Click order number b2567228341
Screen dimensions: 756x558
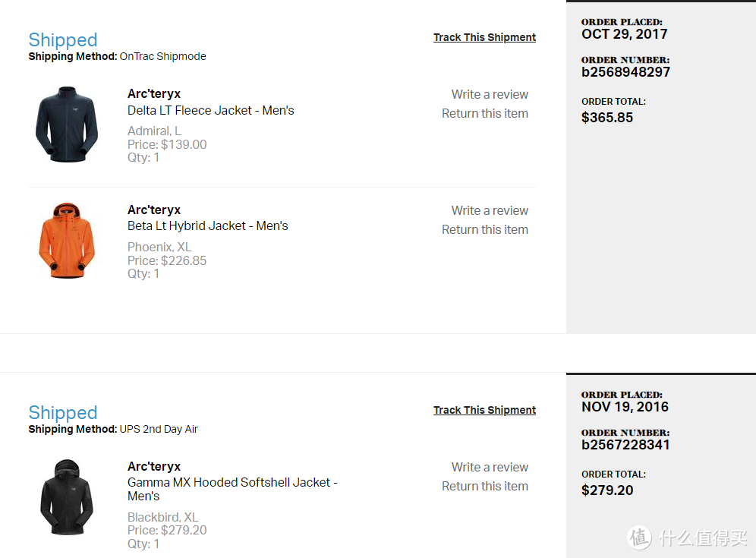pos(625,445)
